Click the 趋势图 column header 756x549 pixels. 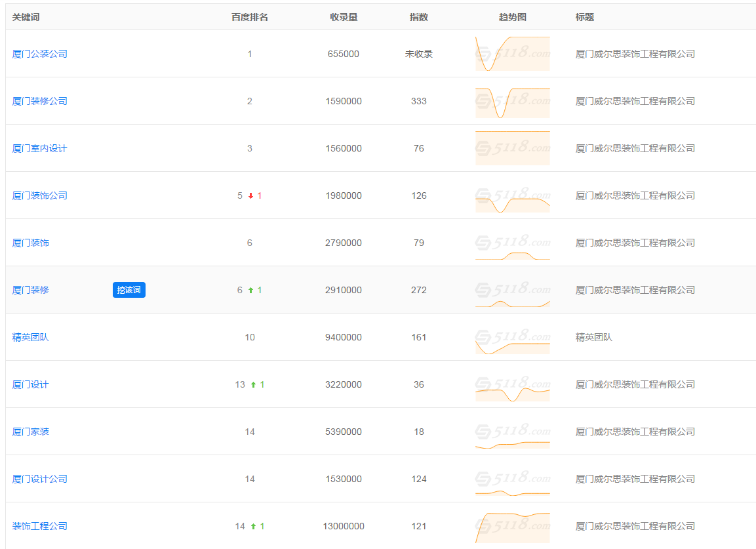coord(513,17)
